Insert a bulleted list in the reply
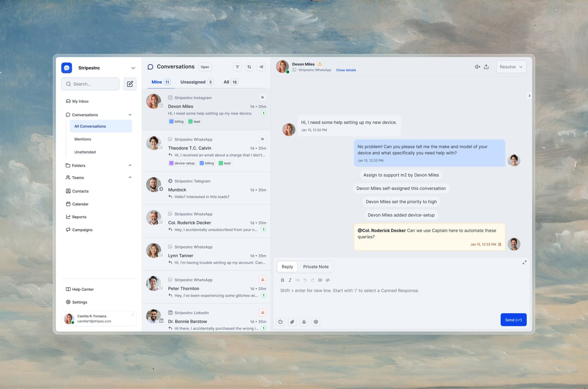Viewport: 588px width, 389px height. click(320, 280)
